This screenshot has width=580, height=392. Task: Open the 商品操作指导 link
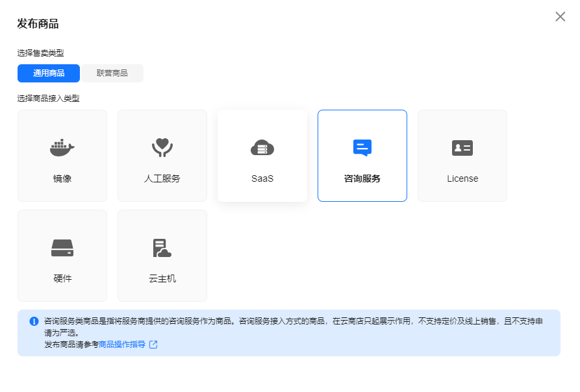[122, 345]
